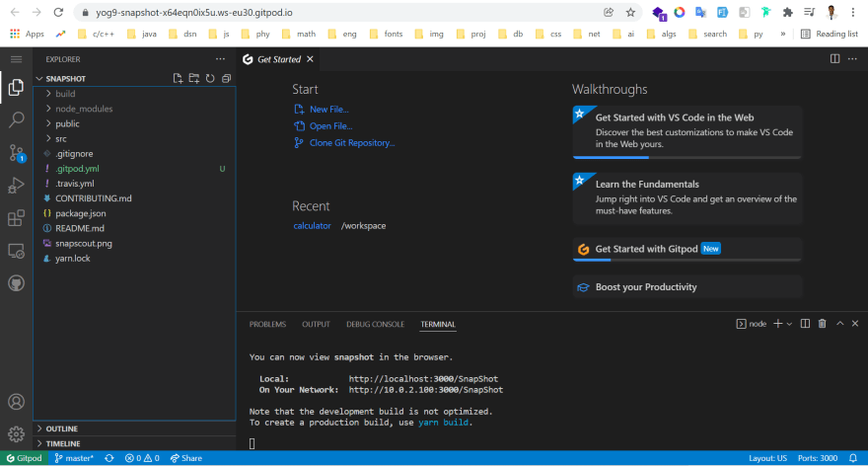
Task: Click Share in status bar
Action: coord(186,458)
